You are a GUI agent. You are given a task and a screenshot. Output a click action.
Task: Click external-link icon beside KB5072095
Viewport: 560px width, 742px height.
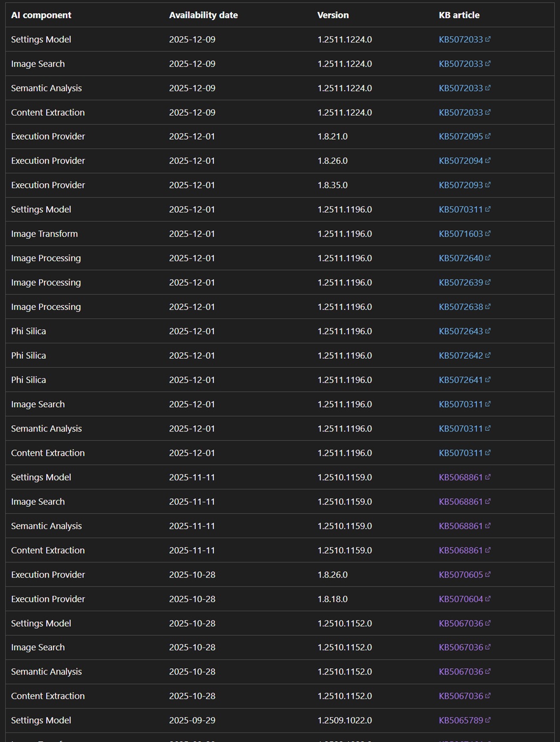(488, 136)
